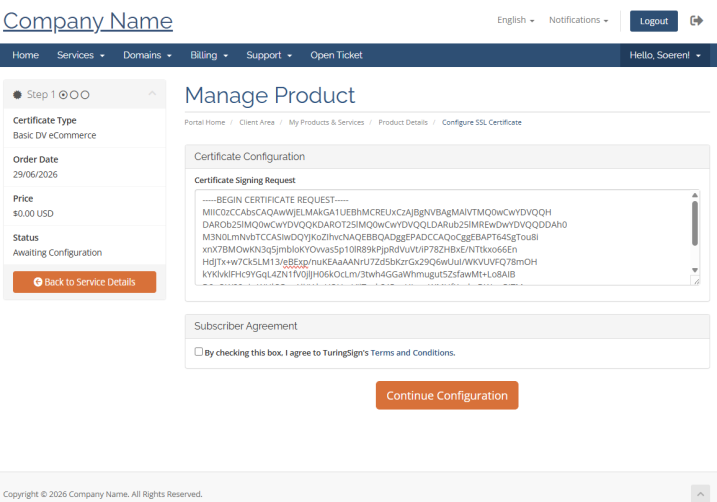Click the scroll-to-top arrow in footer
The height and width of the screenshot is (502, 717).
coord(700,494)
